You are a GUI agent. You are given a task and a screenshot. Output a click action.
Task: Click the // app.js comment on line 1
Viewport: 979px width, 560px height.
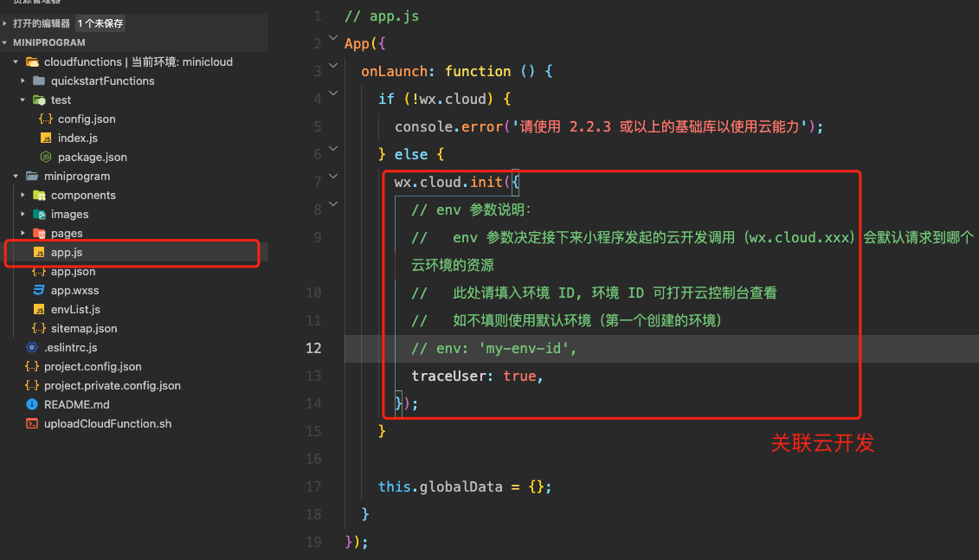[x=382, y=16]
